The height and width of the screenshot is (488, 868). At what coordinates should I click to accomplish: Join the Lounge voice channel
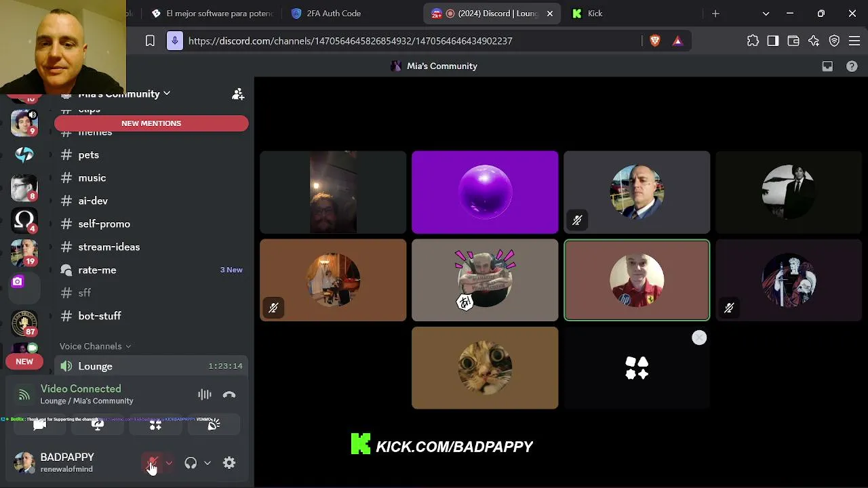click(151, 366)
